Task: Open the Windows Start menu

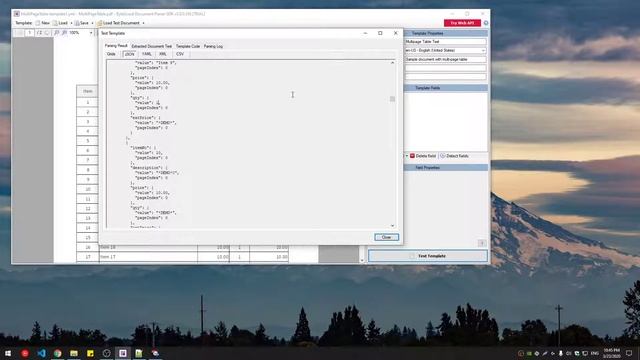Action: tap(8, 353)
